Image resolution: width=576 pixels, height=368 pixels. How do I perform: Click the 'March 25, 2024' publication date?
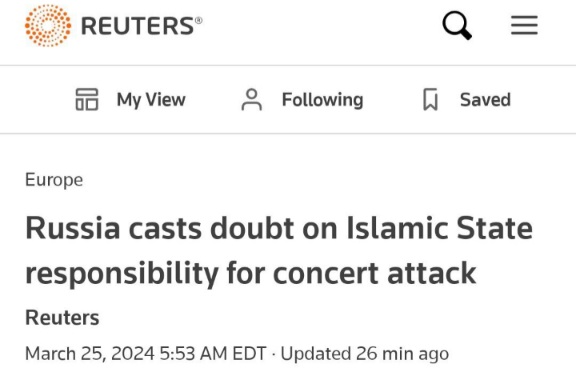[x=90, y=354]
